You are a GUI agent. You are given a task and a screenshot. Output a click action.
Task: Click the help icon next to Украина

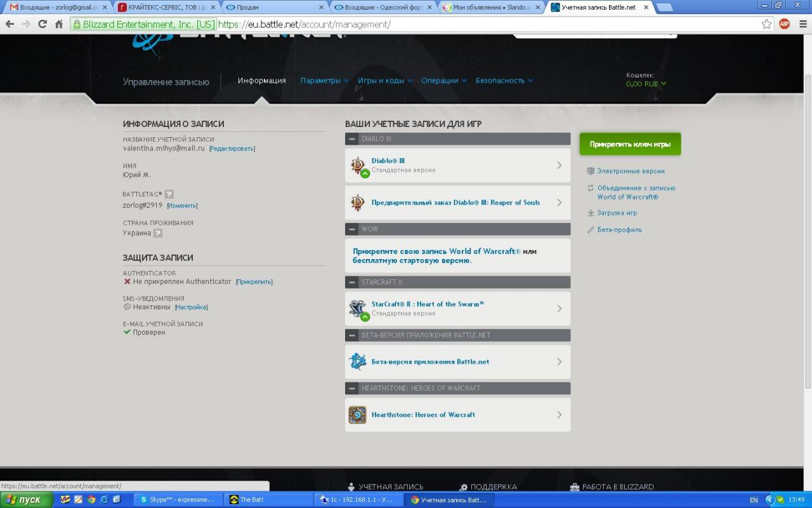click(157, 233)
